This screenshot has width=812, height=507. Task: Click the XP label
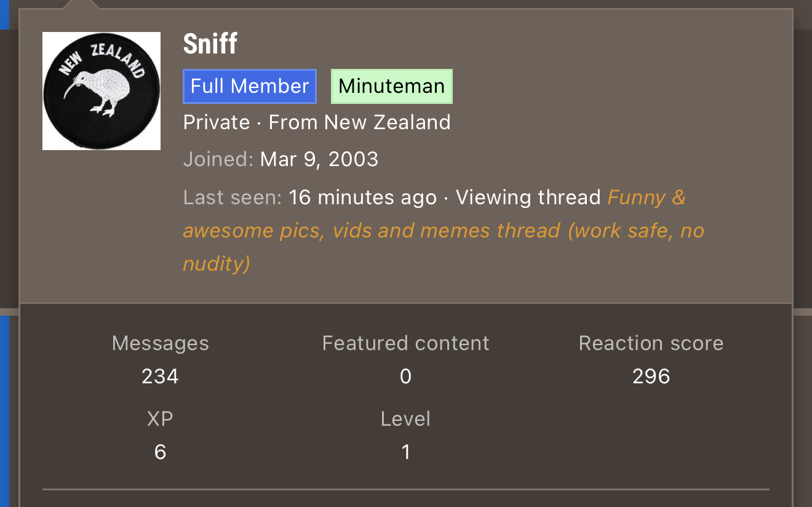point(160,419)
